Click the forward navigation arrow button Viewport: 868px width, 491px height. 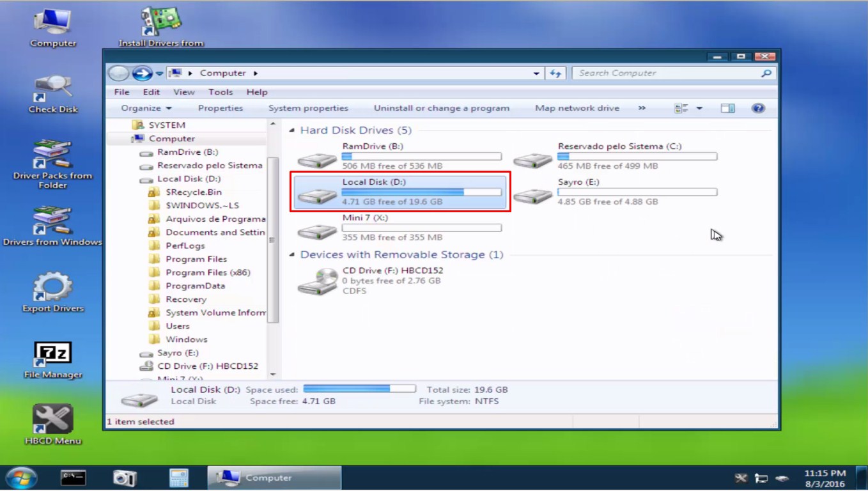click(x=142, y=74)
